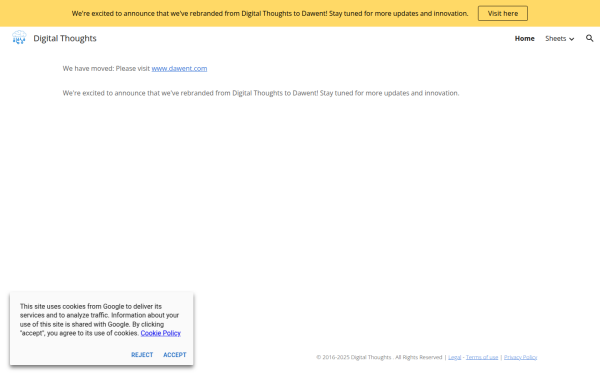Open the Terms of use footer link
Screen dimensions: 600x375
coord(482,357)
